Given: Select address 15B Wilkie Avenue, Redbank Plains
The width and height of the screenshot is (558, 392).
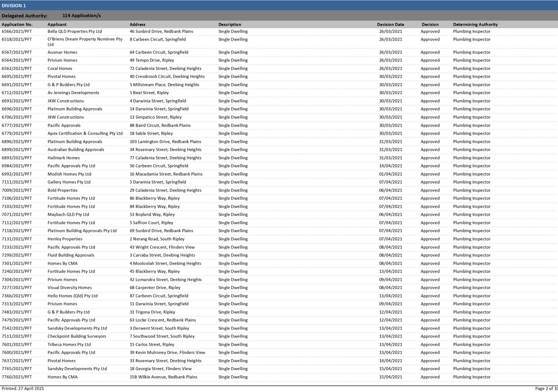Looking at the screenshot, I should [x=163, y=377].
